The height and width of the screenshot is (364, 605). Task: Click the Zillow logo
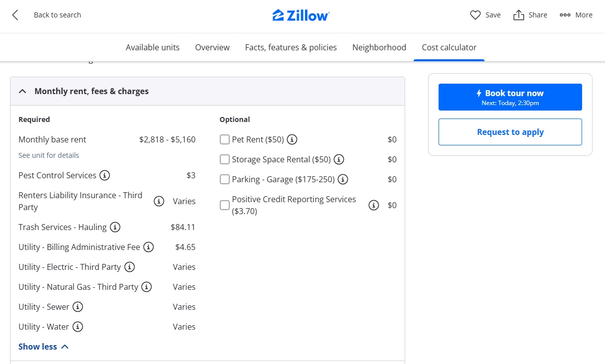click(301, 15)
